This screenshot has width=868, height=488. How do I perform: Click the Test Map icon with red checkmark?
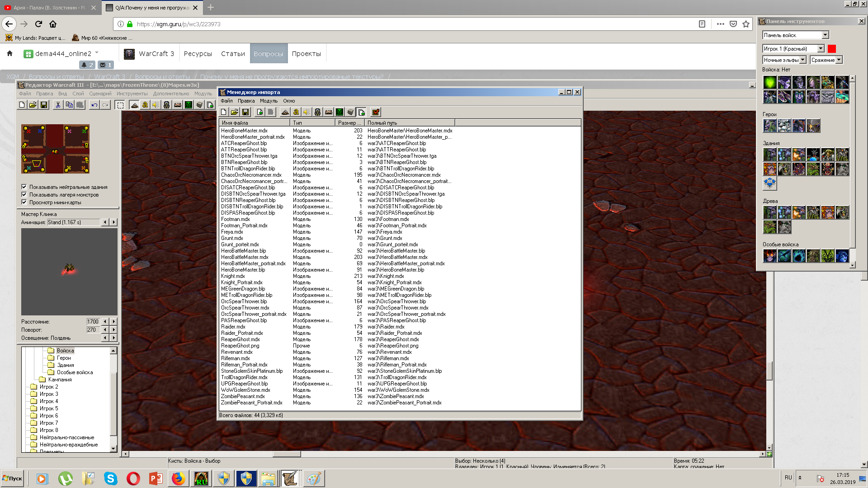pyautogui.click(x=376, y=112)
